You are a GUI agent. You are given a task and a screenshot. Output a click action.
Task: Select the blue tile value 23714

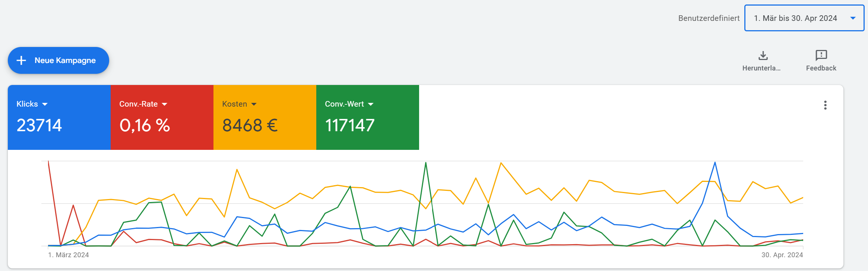tap(39, 125)
